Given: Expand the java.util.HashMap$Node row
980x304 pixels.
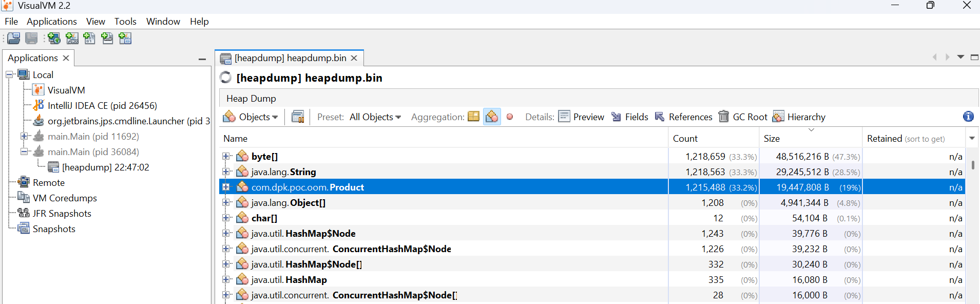Looking at the screenshot, I should [x=226, y=234].
